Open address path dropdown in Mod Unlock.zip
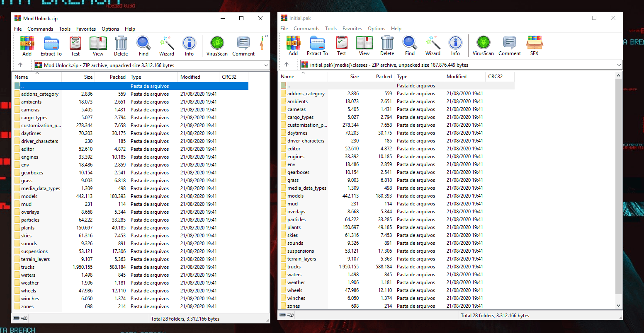The height and width of the screenshot is (333, 644). [x=266, y=65]
